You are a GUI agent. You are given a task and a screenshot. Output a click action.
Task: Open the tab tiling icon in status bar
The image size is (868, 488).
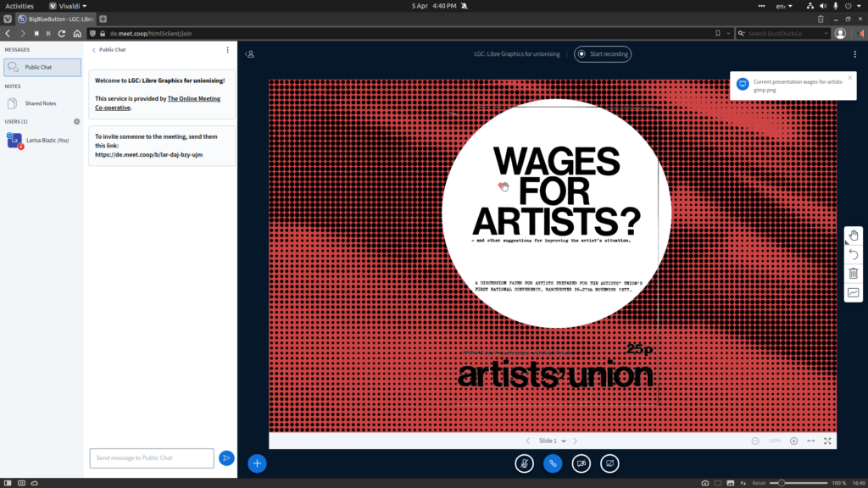click(x=718, y=483)
